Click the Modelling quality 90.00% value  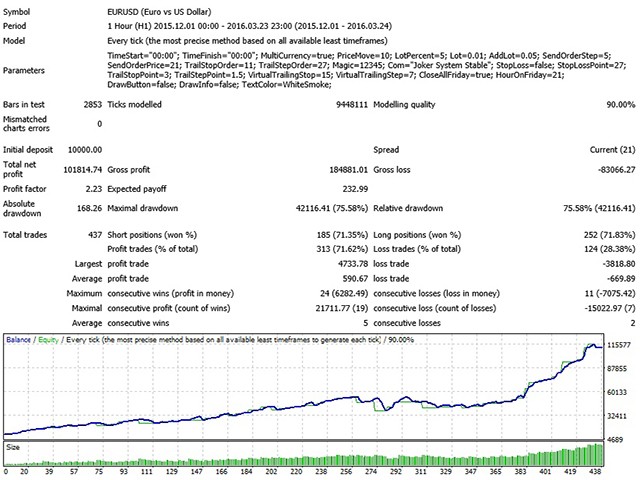click(621, 104)
